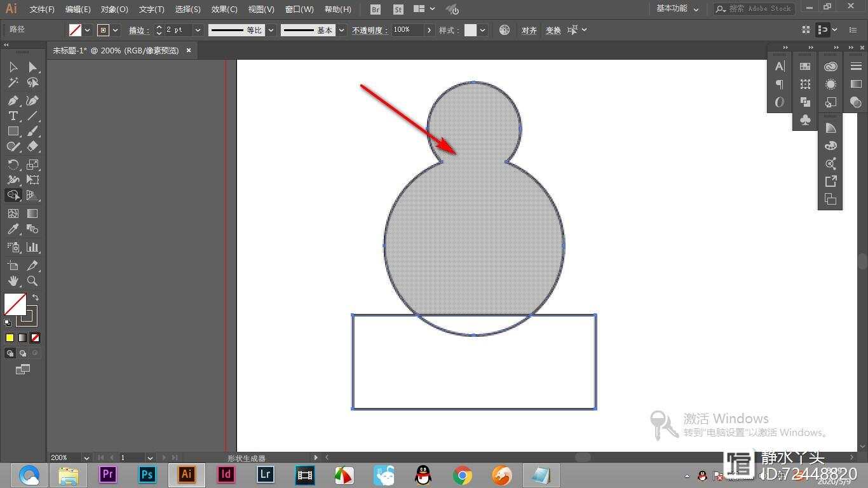The image size is (868, 488).
Task: Select the Paintbrush tool
Action: [32, 131]
